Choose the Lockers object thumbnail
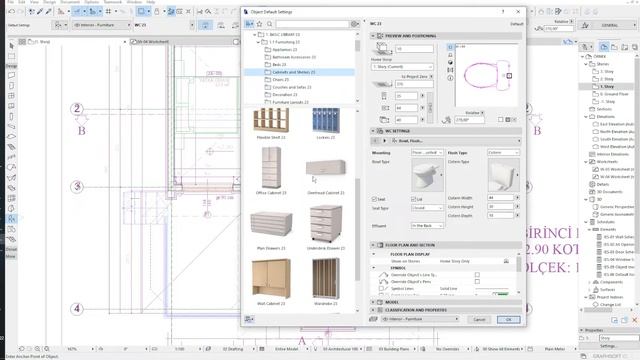The height and width of the screenshot is (360, 640). point(325,121)
